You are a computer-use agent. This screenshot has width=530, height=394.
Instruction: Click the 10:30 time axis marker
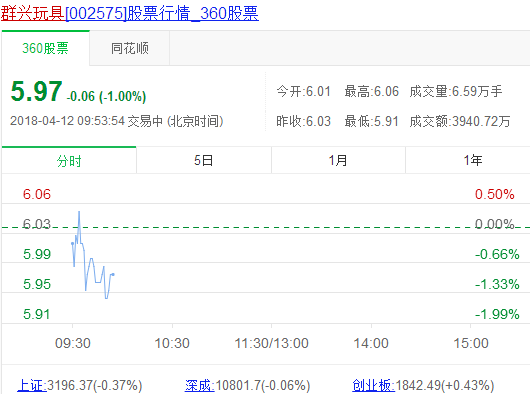172,343
